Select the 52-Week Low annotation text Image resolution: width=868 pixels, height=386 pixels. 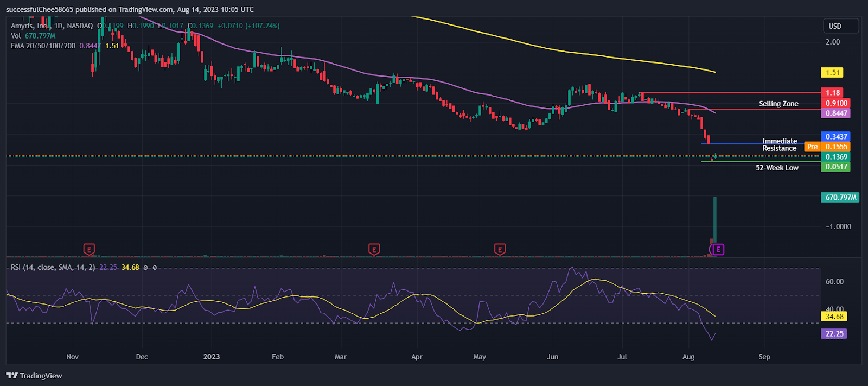tap(777, 168)
